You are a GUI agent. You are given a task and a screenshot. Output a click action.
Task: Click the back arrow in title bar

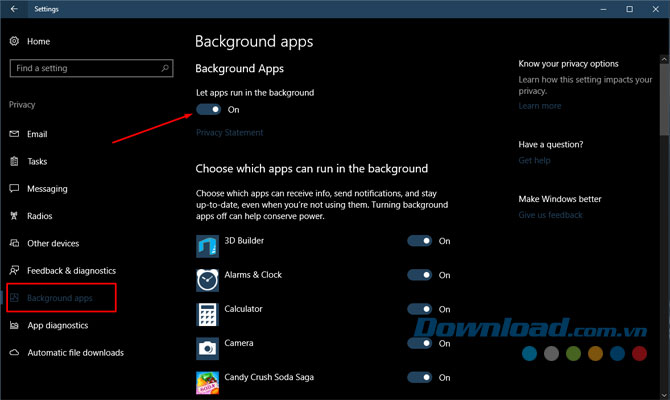point(14,9)
